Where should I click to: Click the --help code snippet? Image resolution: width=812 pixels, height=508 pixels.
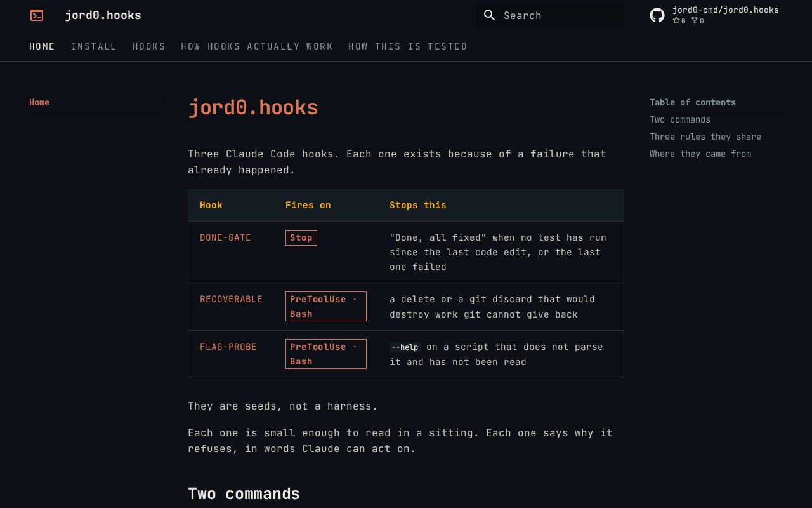(x=405, y=347)
